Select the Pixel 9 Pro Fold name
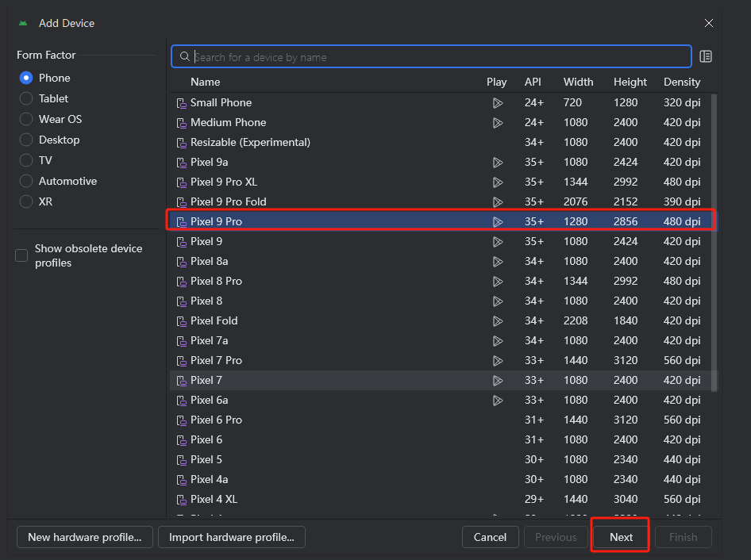The image size is (751, 560). (x=228, y=201)
